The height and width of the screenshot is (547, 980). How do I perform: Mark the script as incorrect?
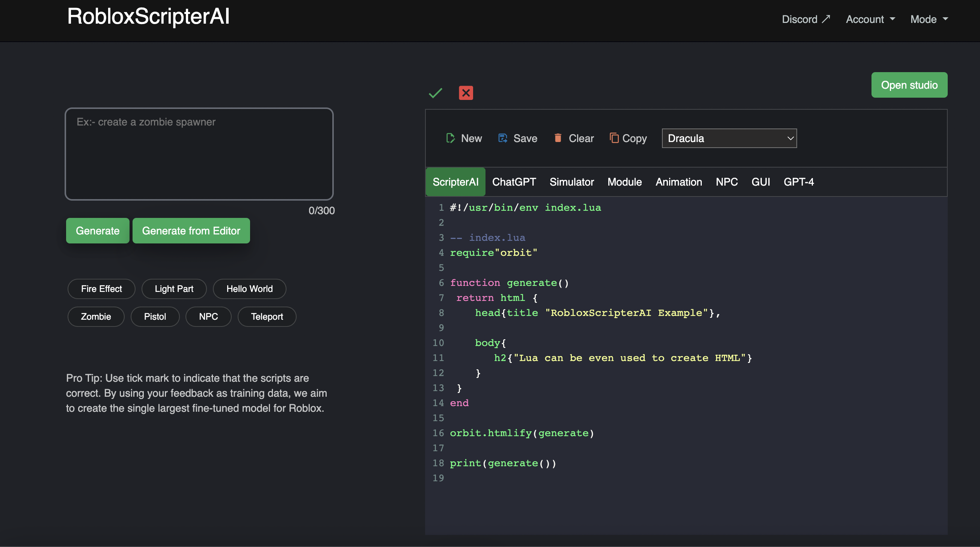[466, 93]
